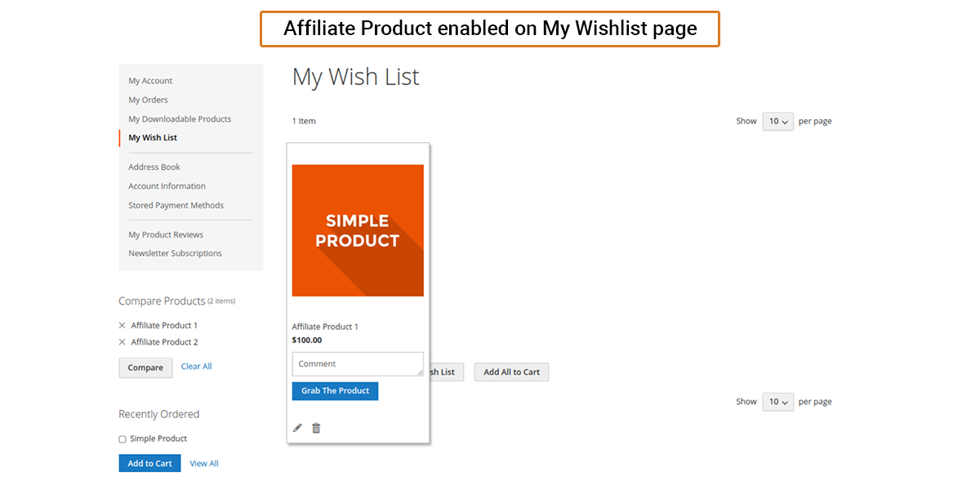Click the Comment text field

tap(357, 364)
